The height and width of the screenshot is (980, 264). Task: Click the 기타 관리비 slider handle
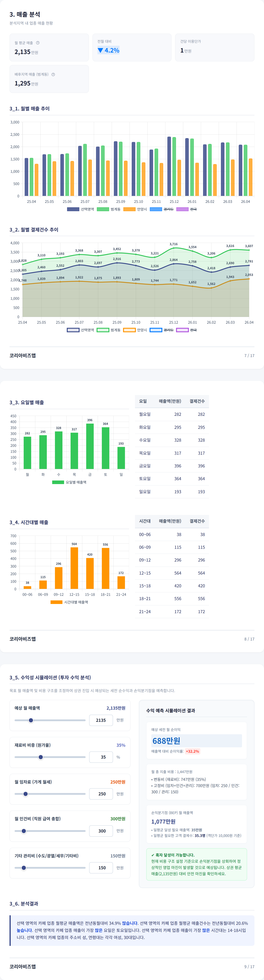(24, 868)
